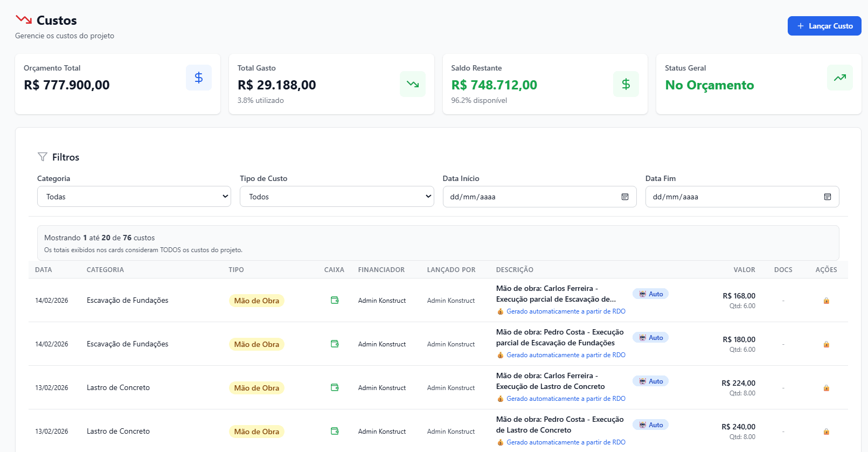This screenshot has height=452, width=868.
Task: Click lock icon on R$ 224,00 row
Action: point(826,388)
